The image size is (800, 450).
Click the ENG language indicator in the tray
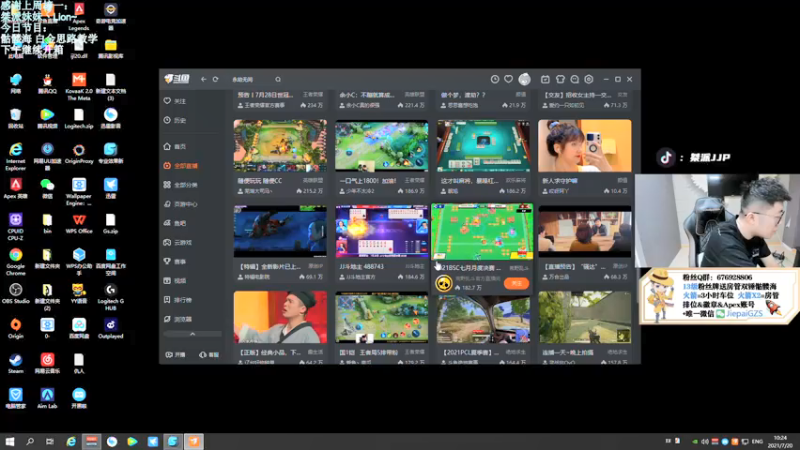(758, 441)
